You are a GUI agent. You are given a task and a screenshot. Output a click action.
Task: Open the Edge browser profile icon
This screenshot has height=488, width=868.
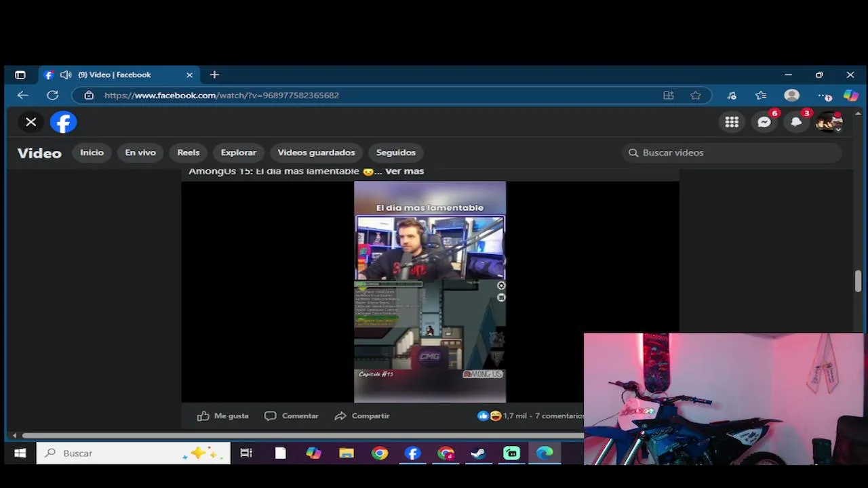791,96
